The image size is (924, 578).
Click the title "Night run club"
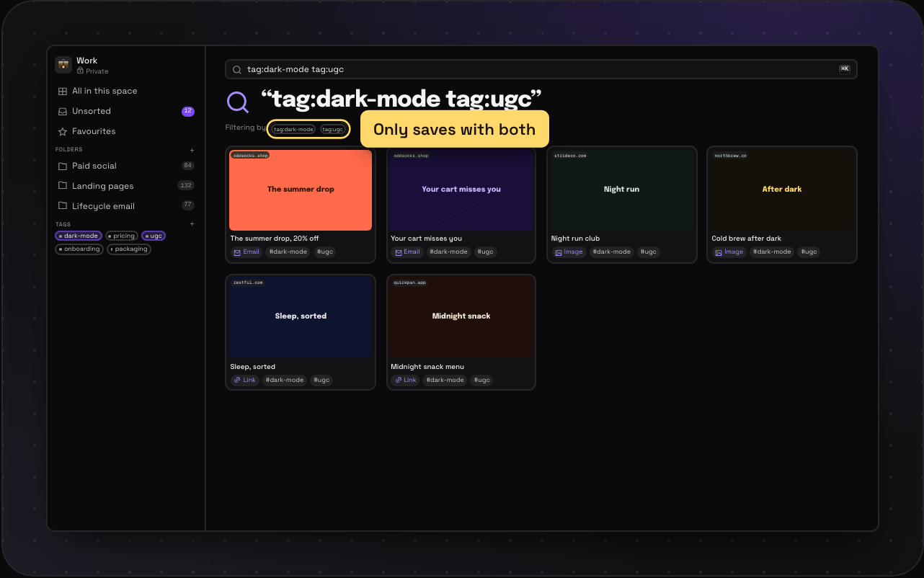click(x=575, y=239)
